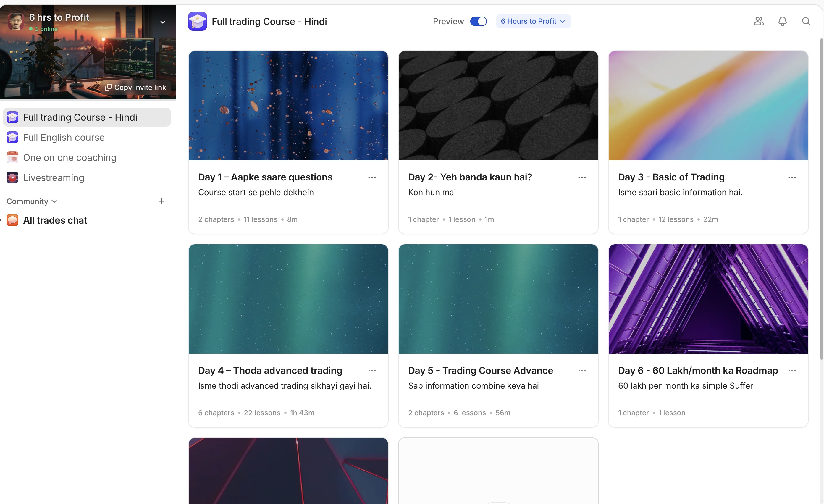
Task: Open Day 1 – Aapke saare questions title
Action: [265, 177]
